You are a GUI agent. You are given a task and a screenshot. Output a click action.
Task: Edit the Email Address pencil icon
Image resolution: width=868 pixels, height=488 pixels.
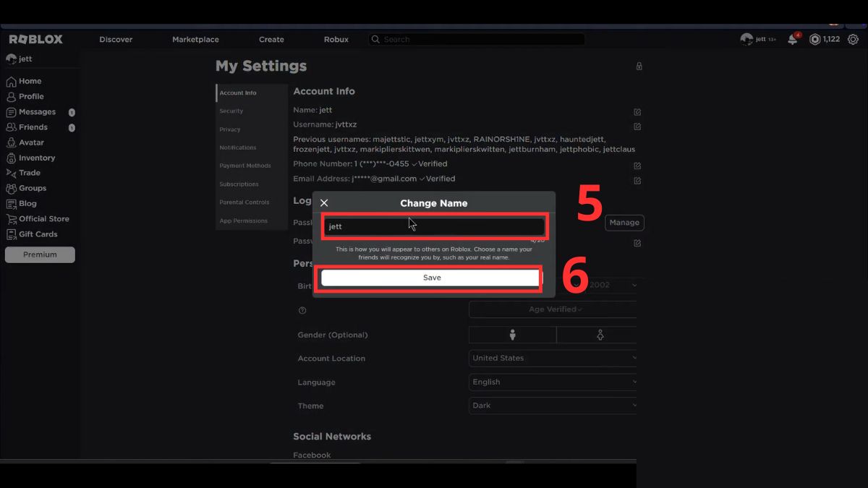(x=637, y=181)
